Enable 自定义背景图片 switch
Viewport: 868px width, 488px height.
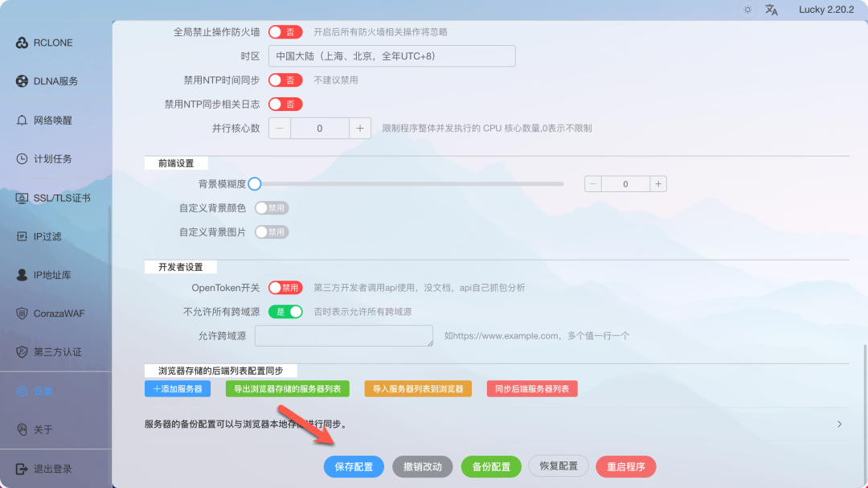coord(272,232)
